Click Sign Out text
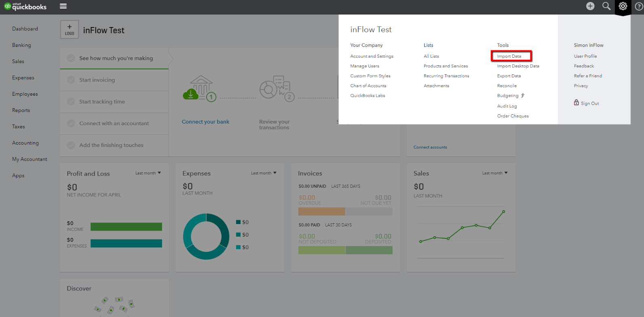 590,103
